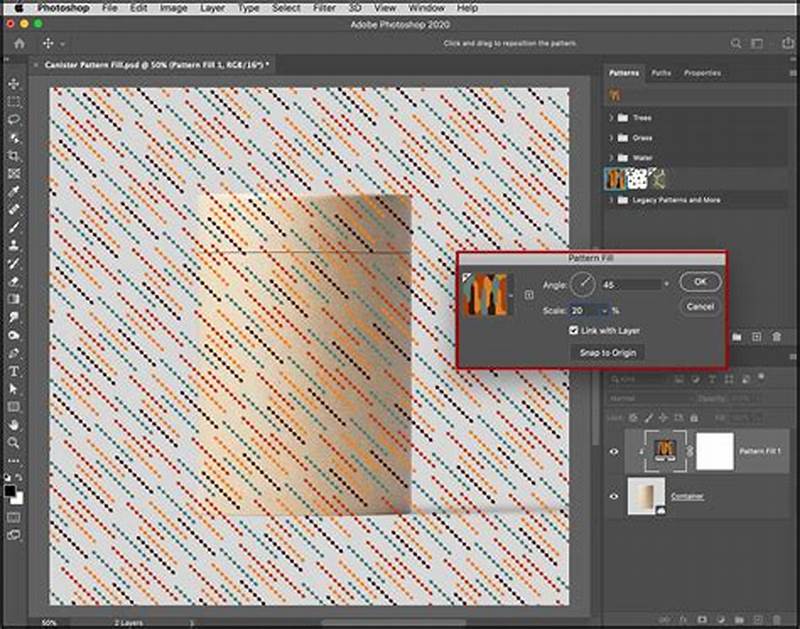Screen dimensions: 800x629
Task: Select the Zoom tool
Action: click(x=13, y=444)
